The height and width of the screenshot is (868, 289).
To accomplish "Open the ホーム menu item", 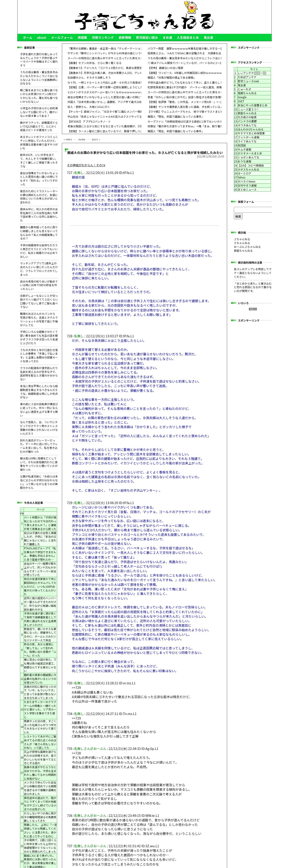I will (x=28, y=38).
